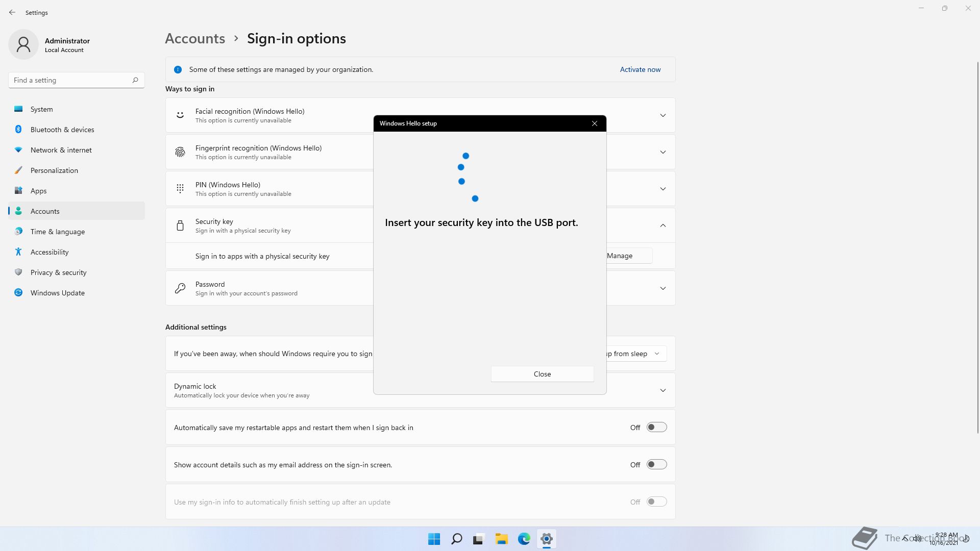Click the Apps icon in sidebar
Viewport: 980px width, 551px height.
pyautogui.click(x=18, y=191)
